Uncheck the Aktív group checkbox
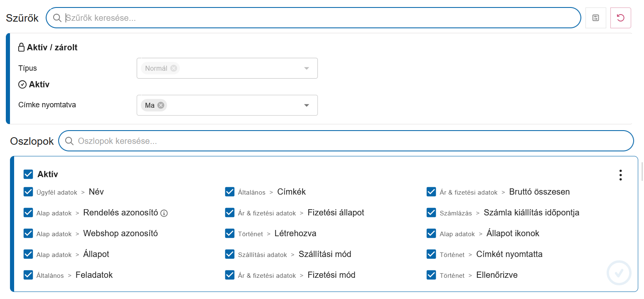 click(x=28, y=174)
